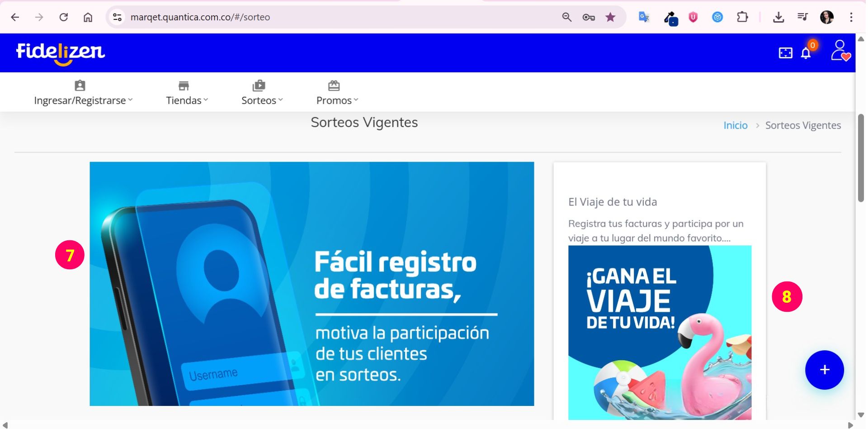Open the user profile heart icon
This screenshot has width=868, height=429.
pyautogui.click(x=841, y=50)
